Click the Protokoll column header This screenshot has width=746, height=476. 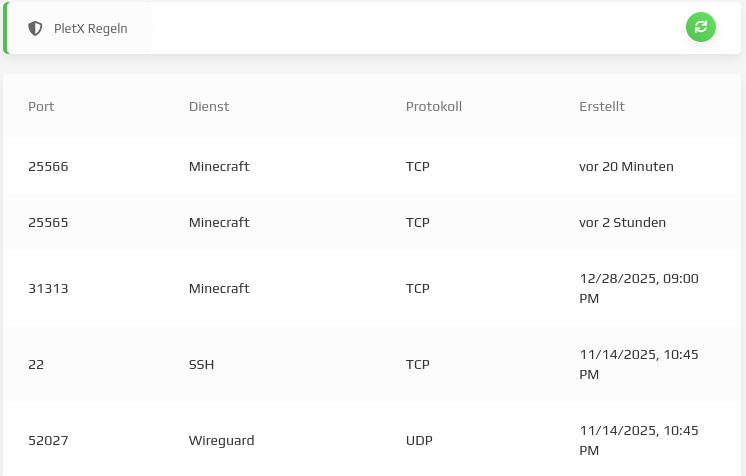pyautogui.click(x=433, y=106)
